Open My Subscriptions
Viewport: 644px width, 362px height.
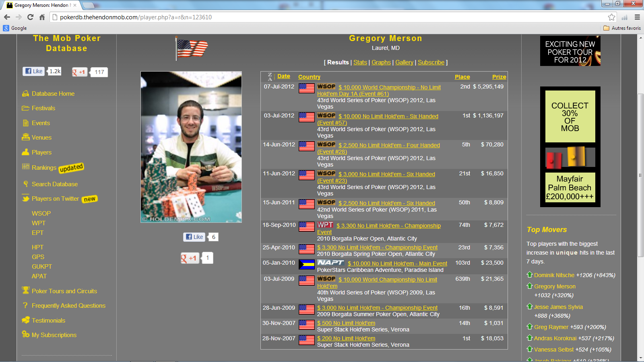[54, 335]
